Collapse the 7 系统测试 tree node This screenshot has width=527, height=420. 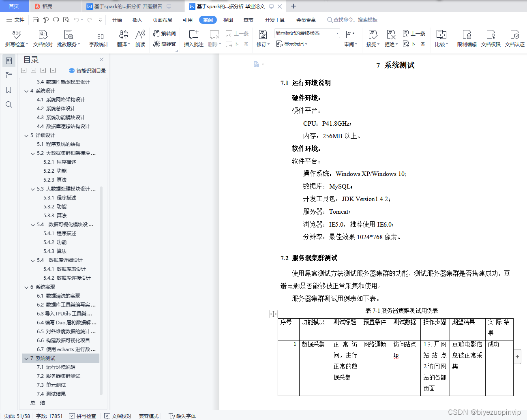[26, 358]
